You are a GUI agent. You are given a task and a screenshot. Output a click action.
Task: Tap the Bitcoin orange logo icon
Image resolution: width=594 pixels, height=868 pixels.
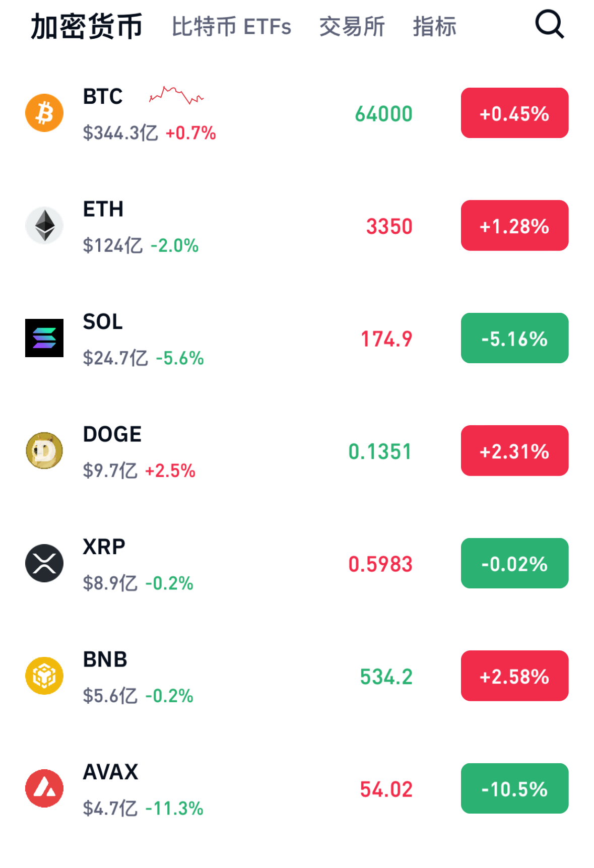tap(44, 113)
